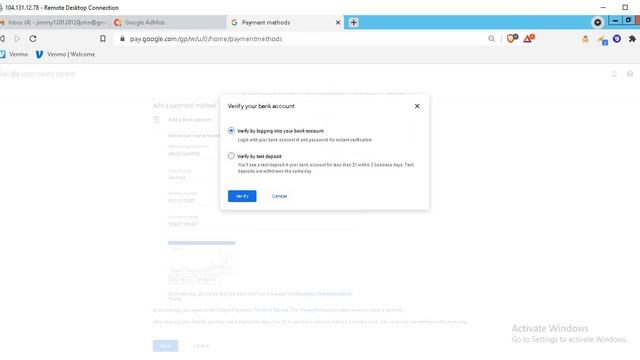Select Verify by logging into your bank account
Viewport: 640px width, 360px height.
click(231, 131)
